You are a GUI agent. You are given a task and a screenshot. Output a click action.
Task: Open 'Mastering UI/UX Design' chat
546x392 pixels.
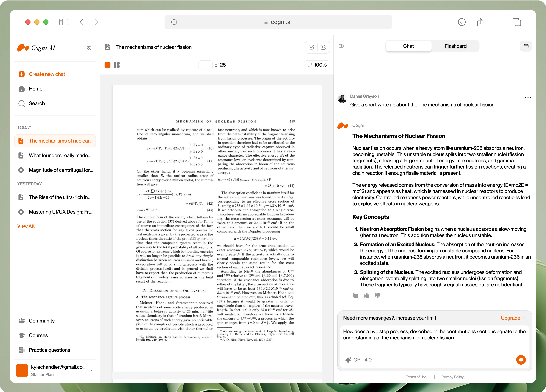click(x=55, y=212)
